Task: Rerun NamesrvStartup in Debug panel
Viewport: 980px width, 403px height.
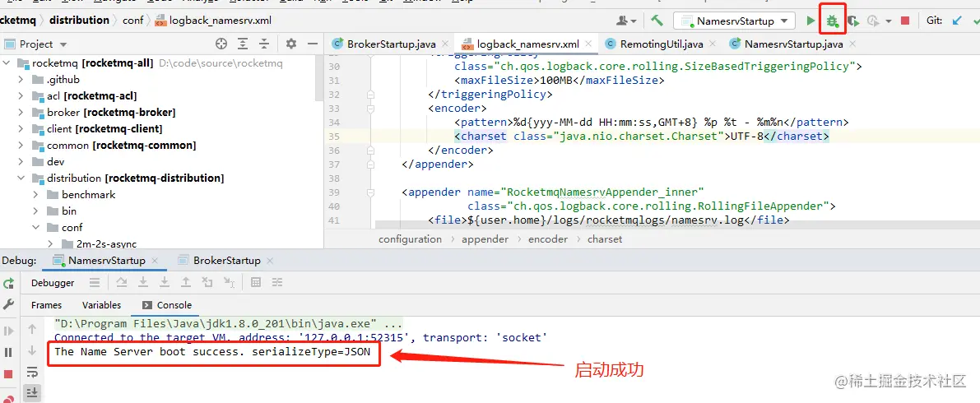Action: click(9, 283)
